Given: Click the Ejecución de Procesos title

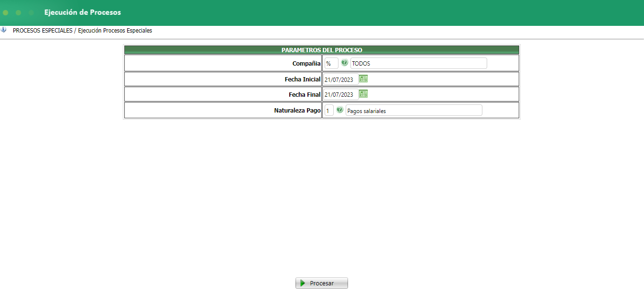Looking at the screenshot, I should 82,12.
